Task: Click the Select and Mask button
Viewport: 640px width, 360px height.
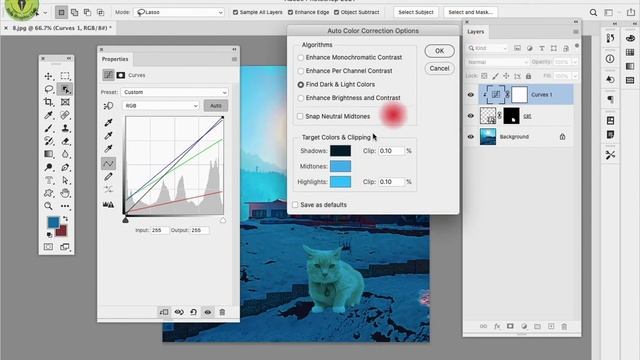Action: point(471,12)
